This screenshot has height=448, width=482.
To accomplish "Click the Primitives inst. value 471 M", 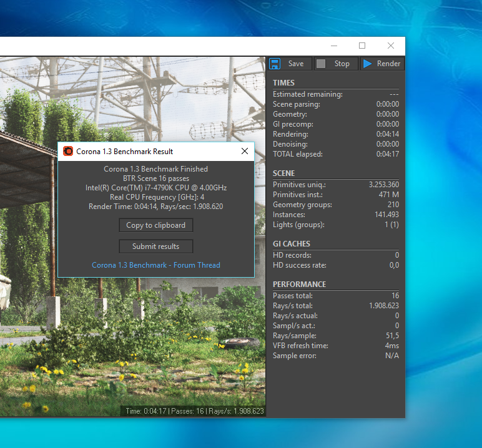I will tap(389, 195).
